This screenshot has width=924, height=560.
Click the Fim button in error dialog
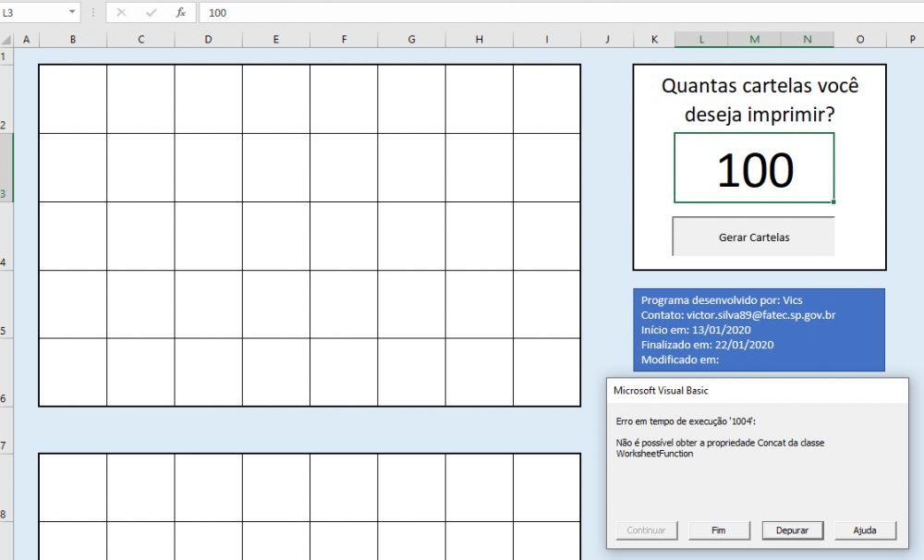[718, 530]
